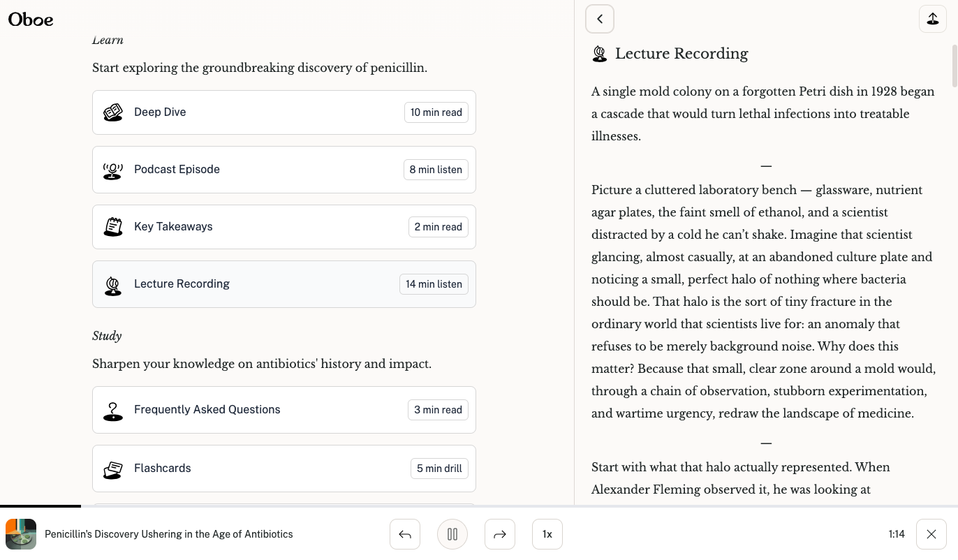This screenshot has width=958, height=560.
Task: Pause the audio playback
Action: click(x=452, y=534)
